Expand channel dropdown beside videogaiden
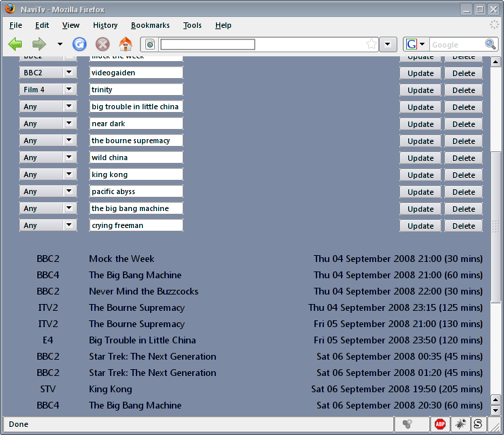The width and height of the screenshot is (504, 435). [69, 73]
